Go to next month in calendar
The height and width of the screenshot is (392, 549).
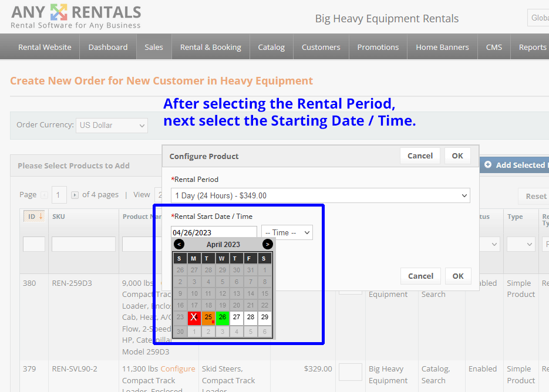pyautogui.click(x=268, y=244)
